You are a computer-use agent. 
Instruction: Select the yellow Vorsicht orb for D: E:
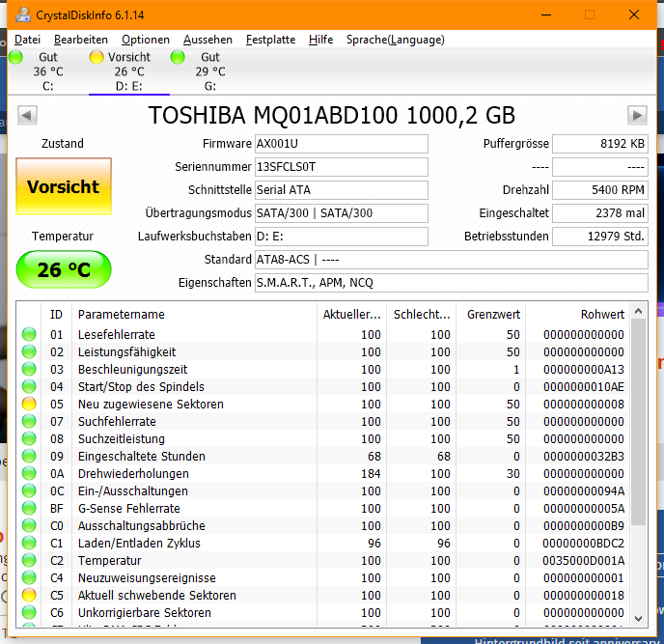point(97,57)
